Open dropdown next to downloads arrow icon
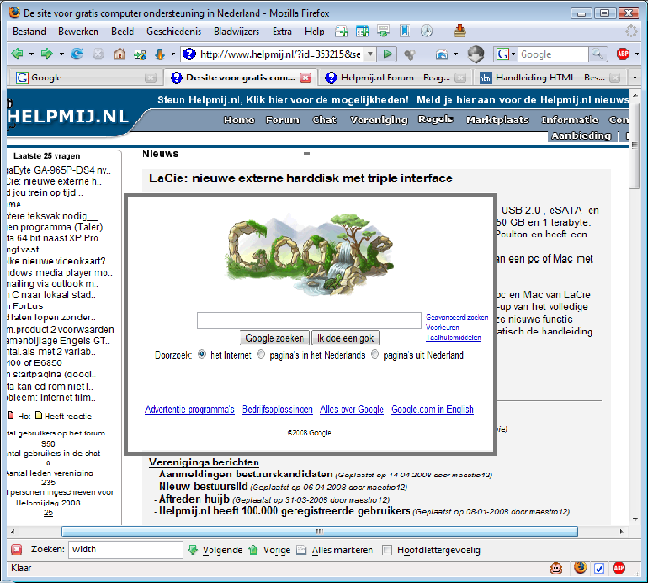Image resolution: width=648 pixels, height=583 pixels. coord(173,54)
